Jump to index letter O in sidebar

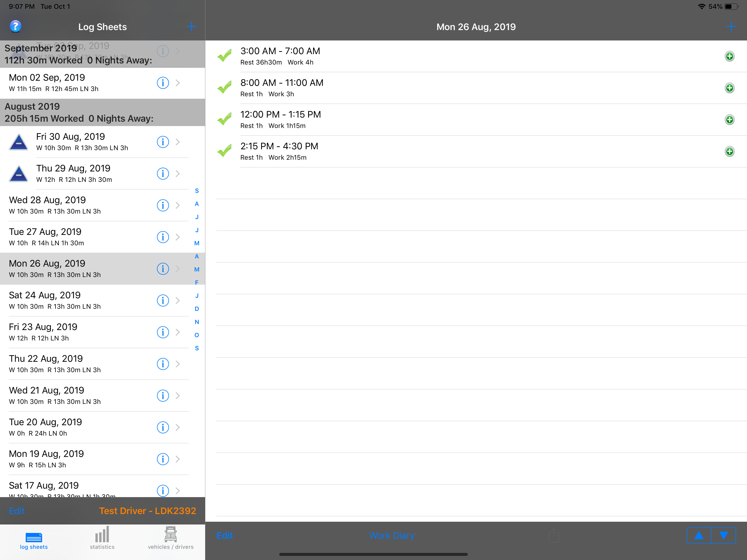tap(197, 336)
